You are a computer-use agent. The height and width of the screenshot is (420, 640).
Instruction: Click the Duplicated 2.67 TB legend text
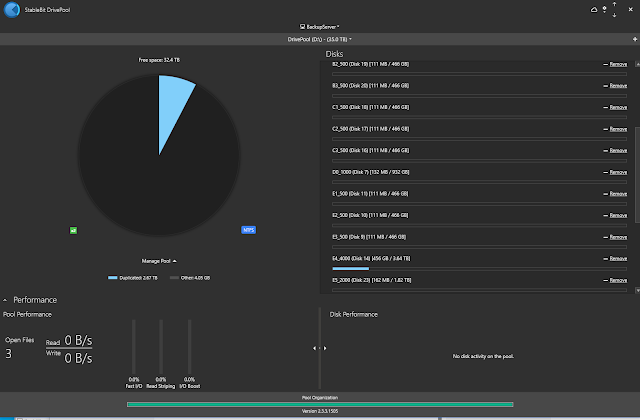point(138,278)
